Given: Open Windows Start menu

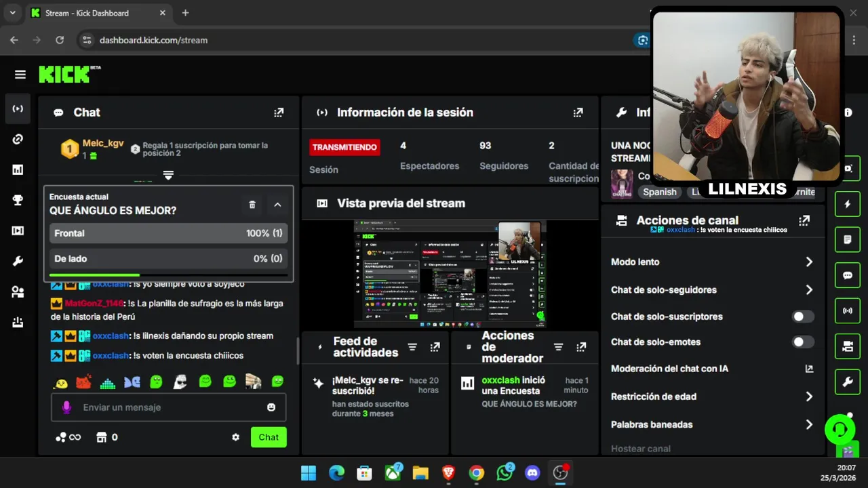Looking at the screenshot, I should coord(309,472).
